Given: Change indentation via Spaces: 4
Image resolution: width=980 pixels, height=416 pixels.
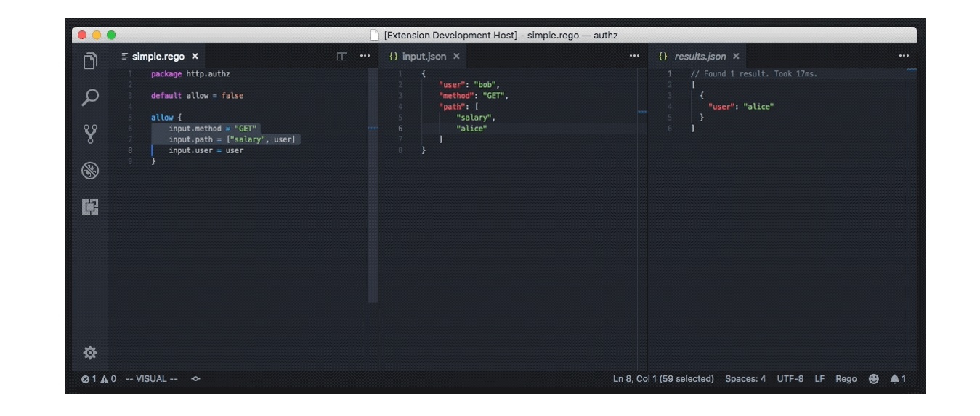Looking at the screenshot, I should click(745, 379).
